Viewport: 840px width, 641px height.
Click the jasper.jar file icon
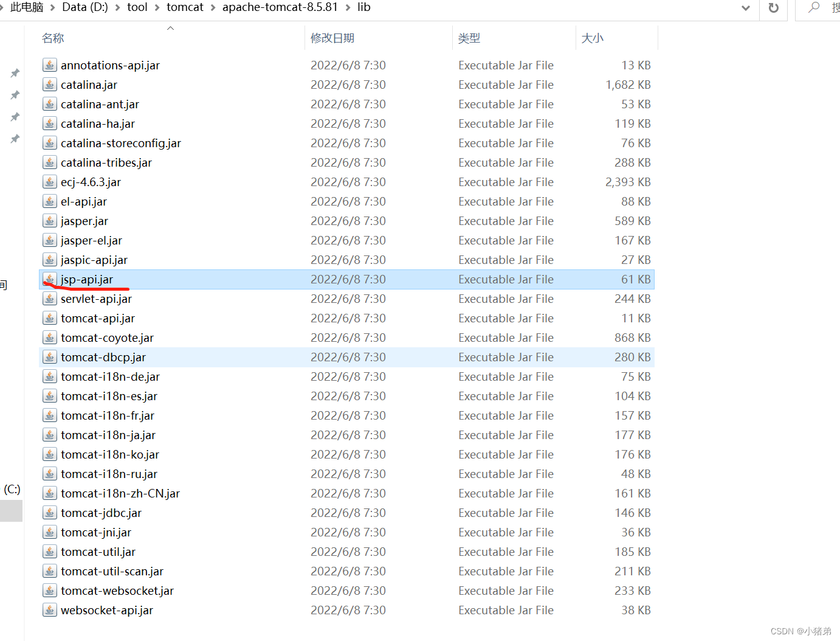50,221
